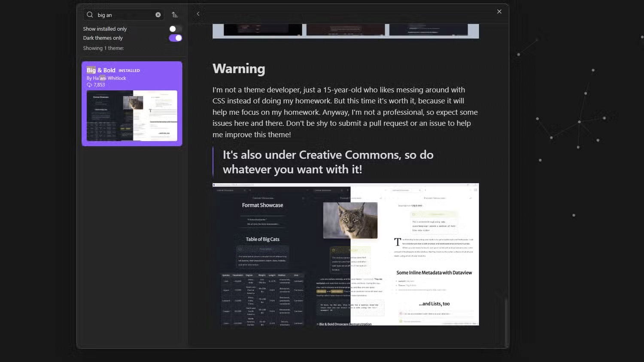Click the Creative Commons blockquote text
This screenshot has width=644, height=362.
(328, 162)
